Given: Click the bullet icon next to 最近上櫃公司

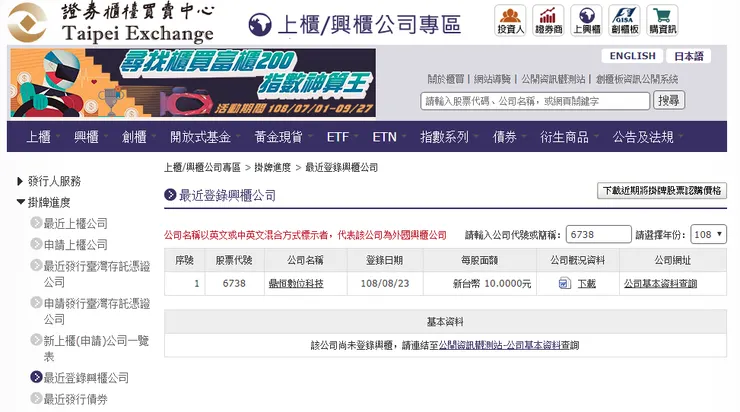Looking at the screenshot, I should tap(36, 222).
